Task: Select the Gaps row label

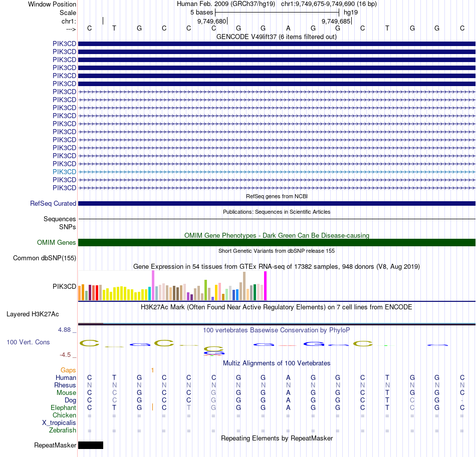Action: (68, 370)
